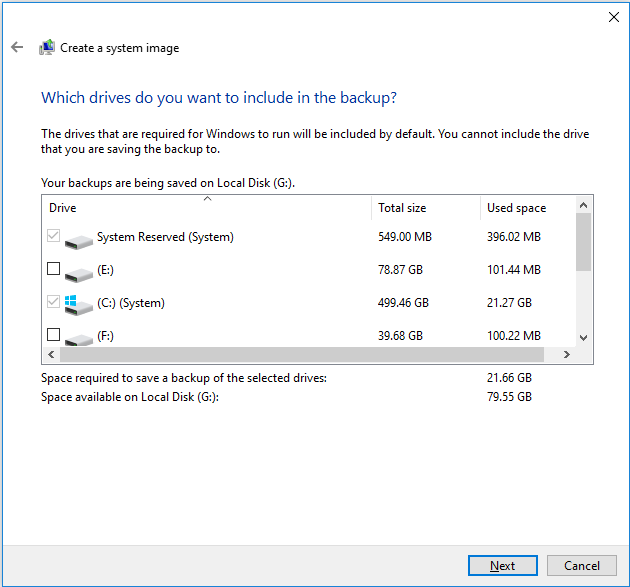
Task: Sort list by Drive column header
Action: click(207, 208)
